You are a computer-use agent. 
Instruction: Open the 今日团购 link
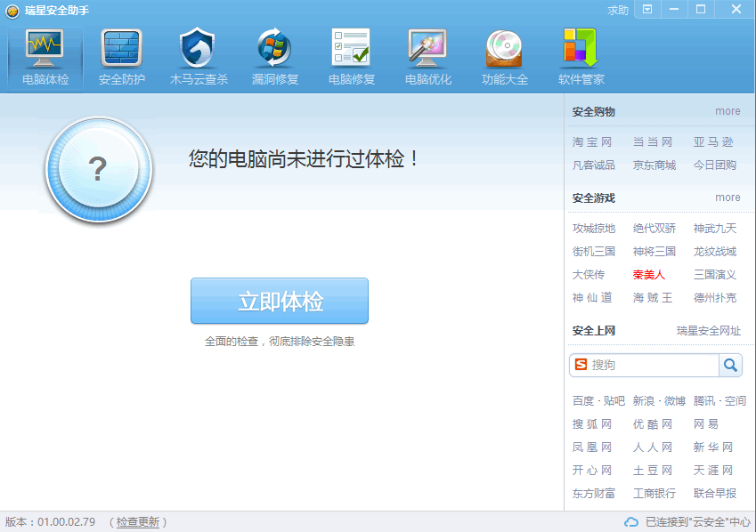click(715, 165)
